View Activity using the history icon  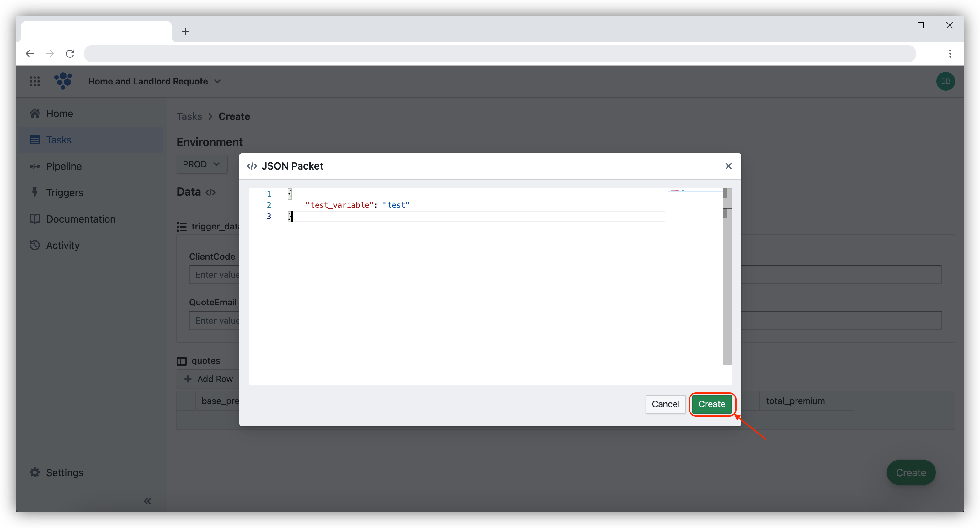click(35, 245)
